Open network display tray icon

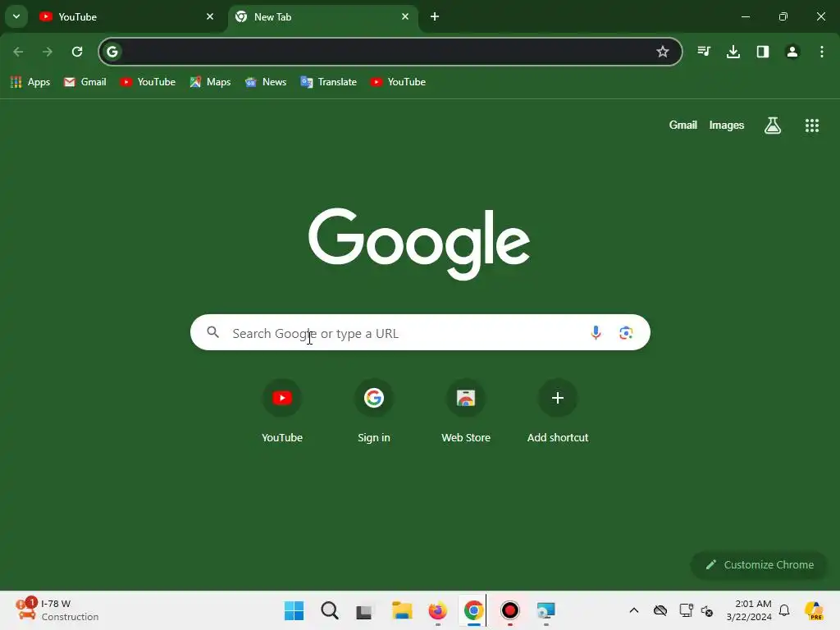tap(686, 610)
